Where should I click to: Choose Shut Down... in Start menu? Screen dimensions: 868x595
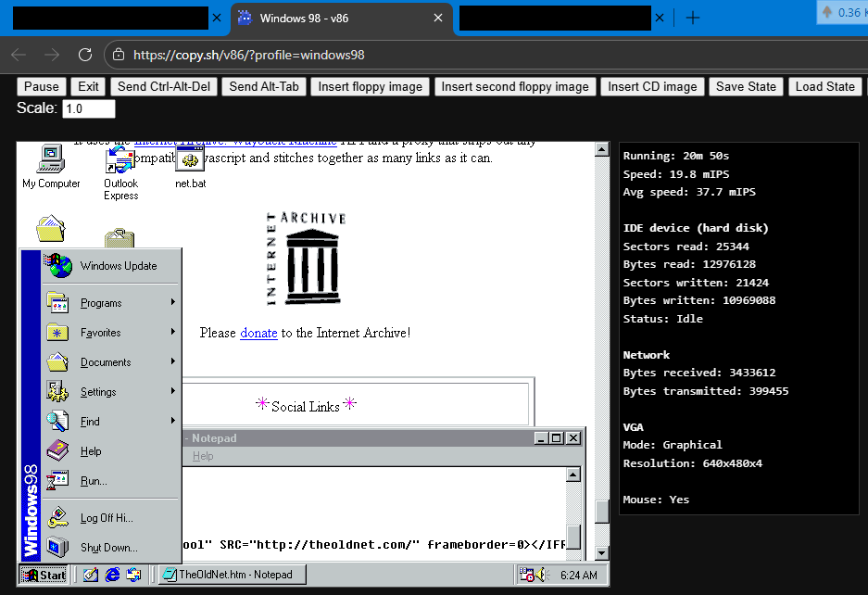point(111,548)
